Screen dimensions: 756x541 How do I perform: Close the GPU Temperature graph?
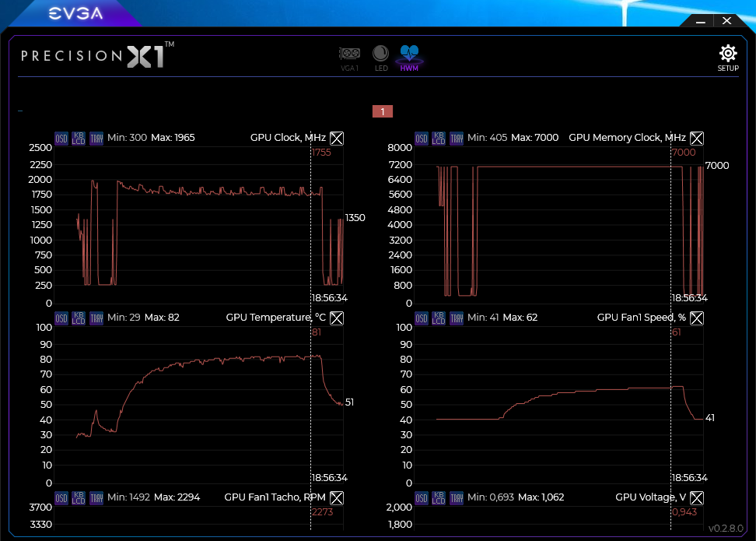(x=337, y=318)
